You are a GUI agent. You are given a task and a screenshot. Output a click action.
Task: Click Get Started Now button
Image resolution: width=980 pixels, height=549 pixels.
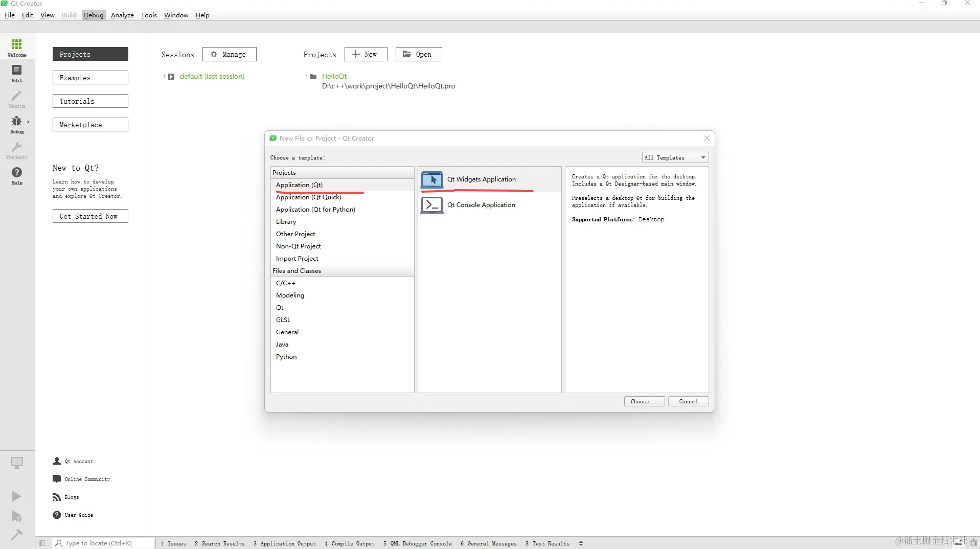point(90,216)
